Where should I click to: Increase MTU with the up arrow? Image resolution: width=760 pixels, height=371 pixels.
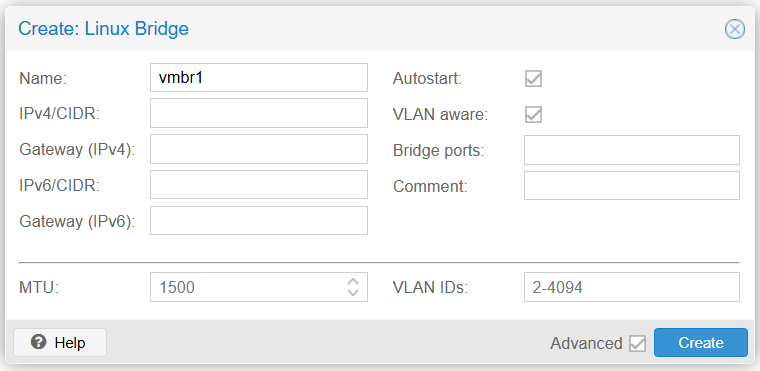[353, 282]
